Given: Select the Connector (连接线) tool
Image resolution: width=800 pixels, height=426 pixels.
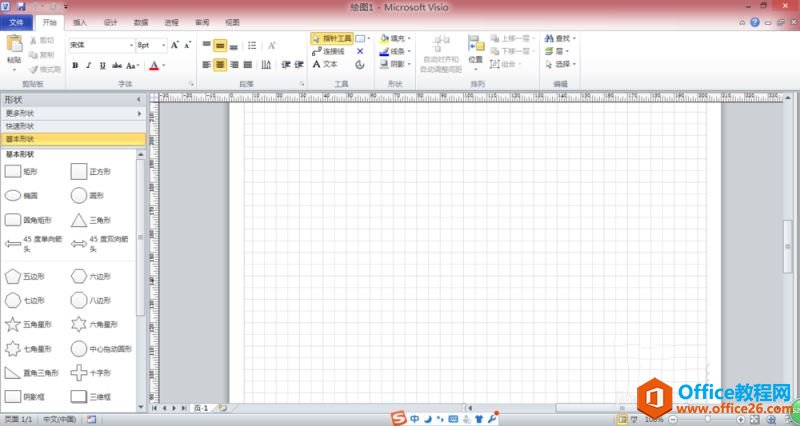Looking at the screenshot, I should point(329,52).
